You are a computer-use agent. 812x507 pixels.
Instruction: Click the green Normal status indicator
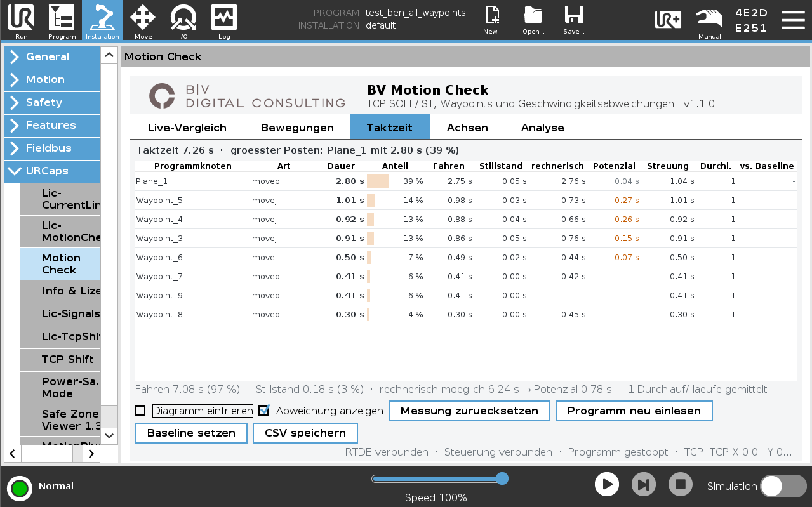pyautogui.click(x=20, y=488)
